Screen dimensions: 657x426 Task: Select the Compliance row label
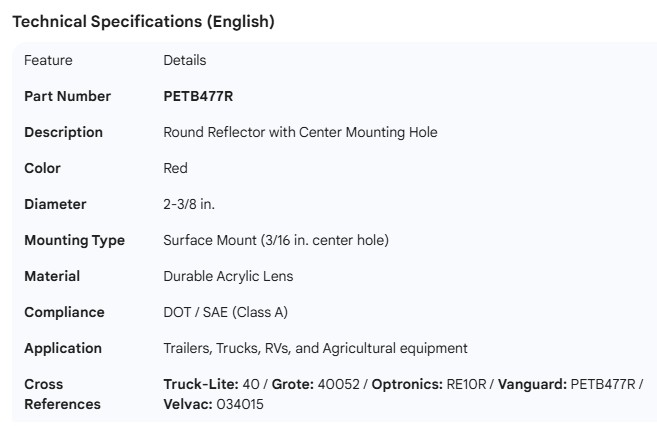tap(64, 312)
